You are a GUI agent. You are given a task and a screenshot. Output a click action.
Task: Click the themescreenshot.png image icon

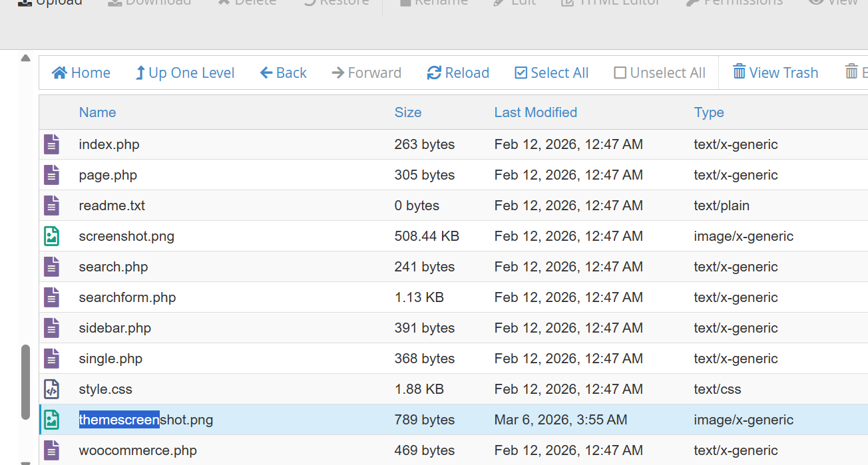click(52, 420)
